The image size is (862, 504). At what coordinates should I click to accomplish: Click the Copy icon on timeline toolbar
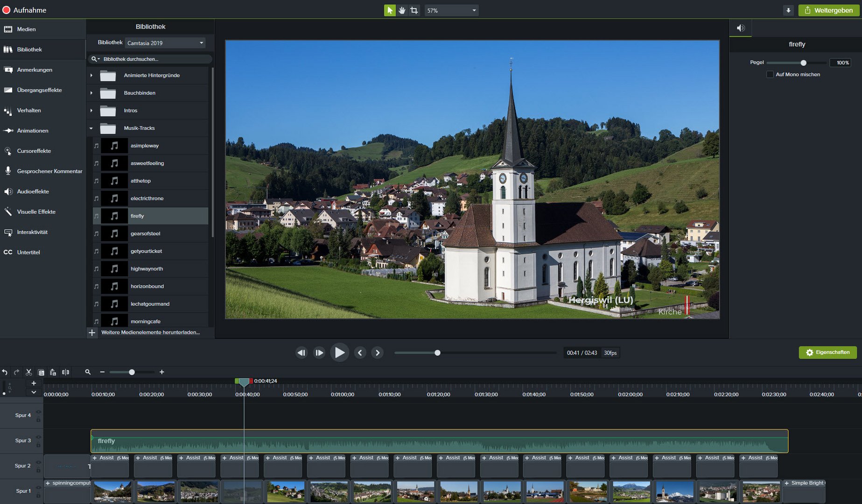(41, 372)
